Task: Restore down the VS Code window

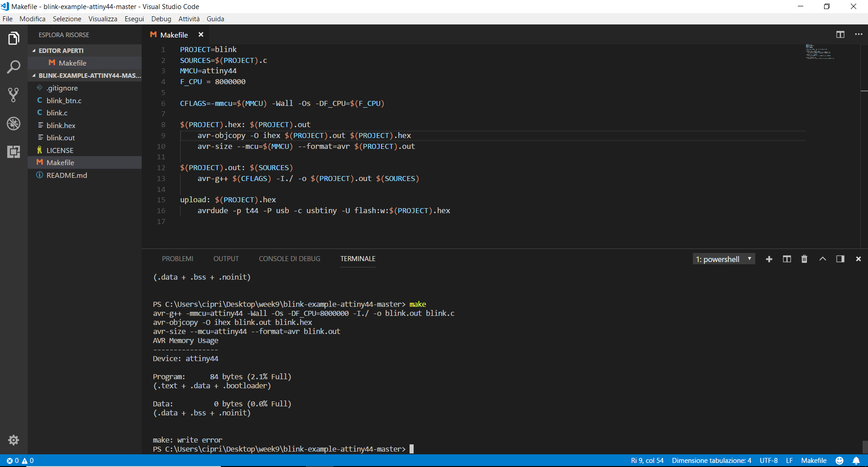Action: [x=826, y=6]
